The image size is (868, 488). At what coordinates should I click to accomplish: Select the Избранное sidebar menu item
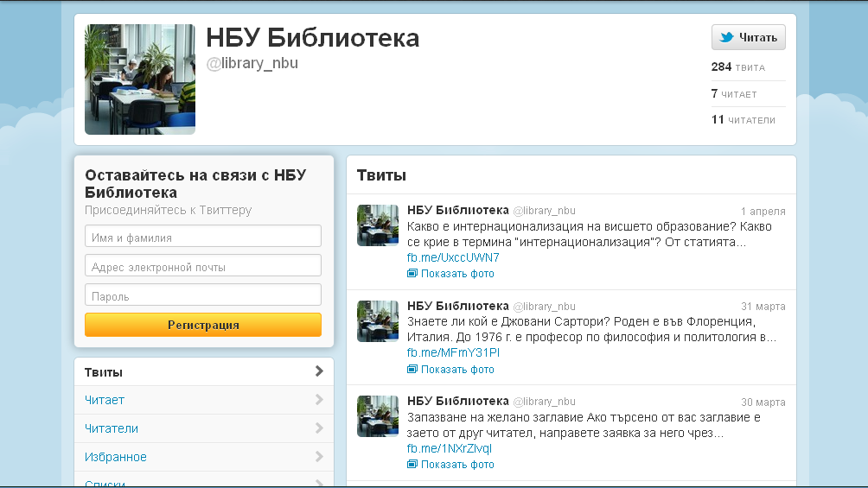tap(204, 457)
